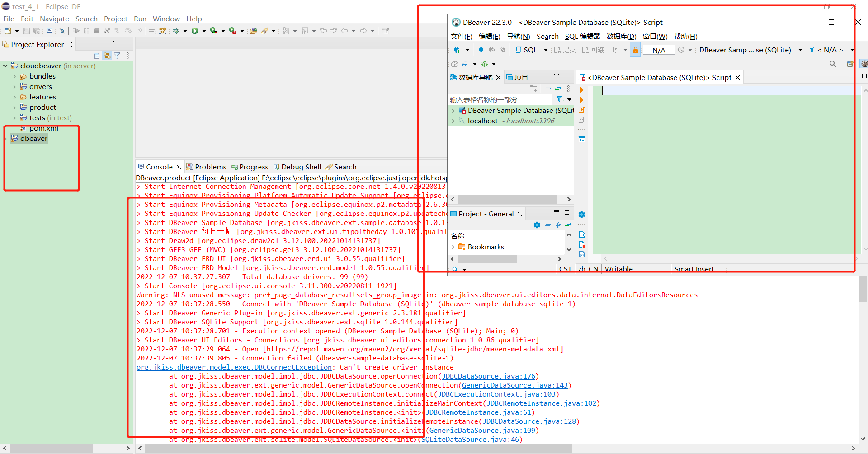Select the Explain execution plan icon
The height and width of the screenshot is (454, 868).
(582, 120)
